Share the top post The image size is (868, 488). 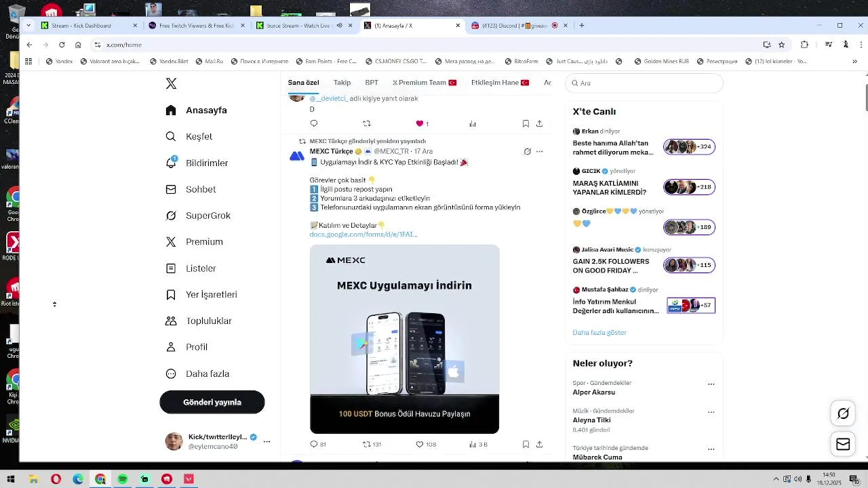click(539, 123)
